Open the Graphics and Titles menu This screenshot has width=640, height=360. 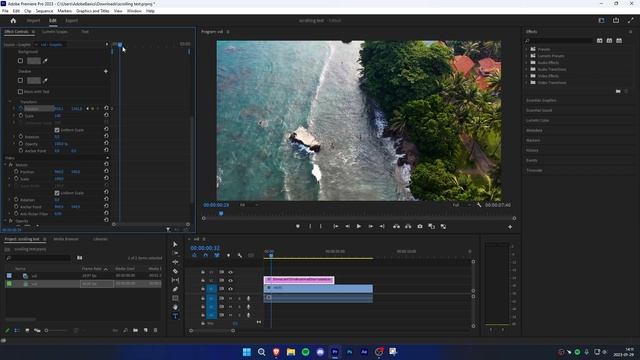pos(93,11)
